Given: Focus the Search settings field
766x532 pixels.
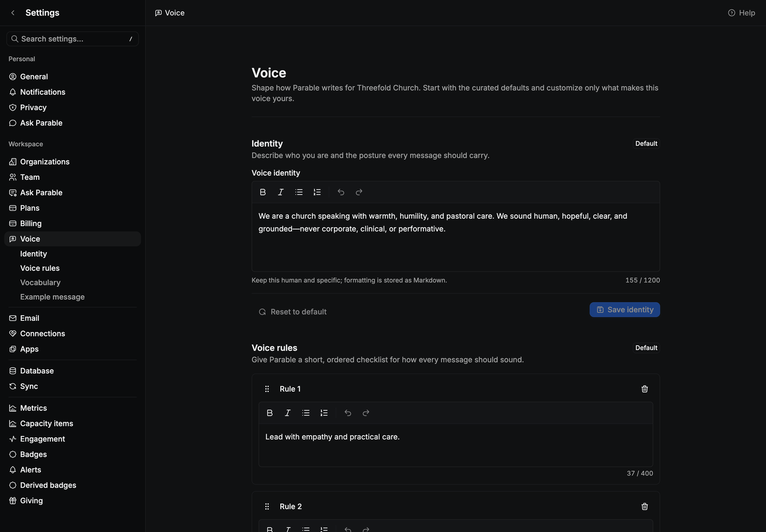Looking at the screenshot, I should click(72, 39).
